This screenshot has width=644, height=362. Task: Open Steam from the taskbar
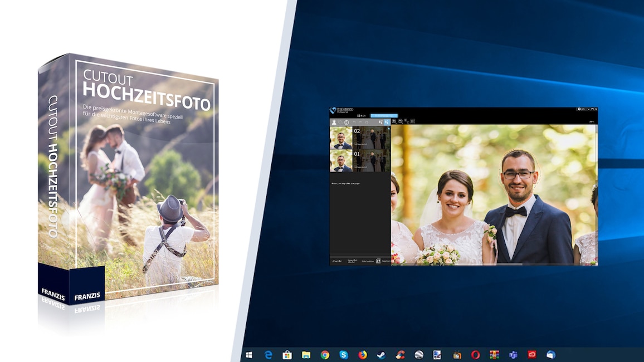381,355
